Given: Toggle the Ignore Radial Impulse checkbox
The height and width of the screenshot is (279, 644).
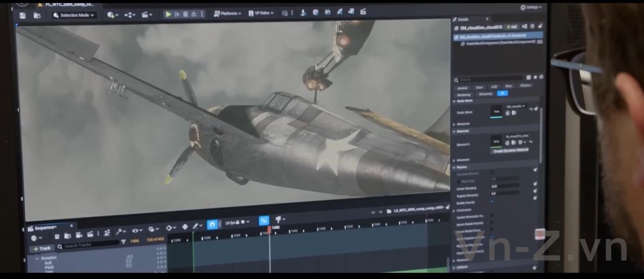Looking at the screenshot, I should tap(492, 223).
